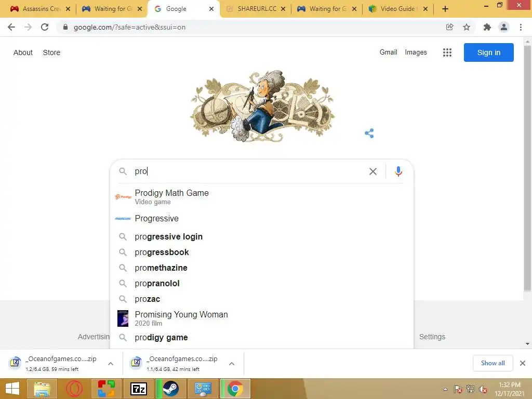
Task: Clear the search box with the X icon
Action: 373,171
